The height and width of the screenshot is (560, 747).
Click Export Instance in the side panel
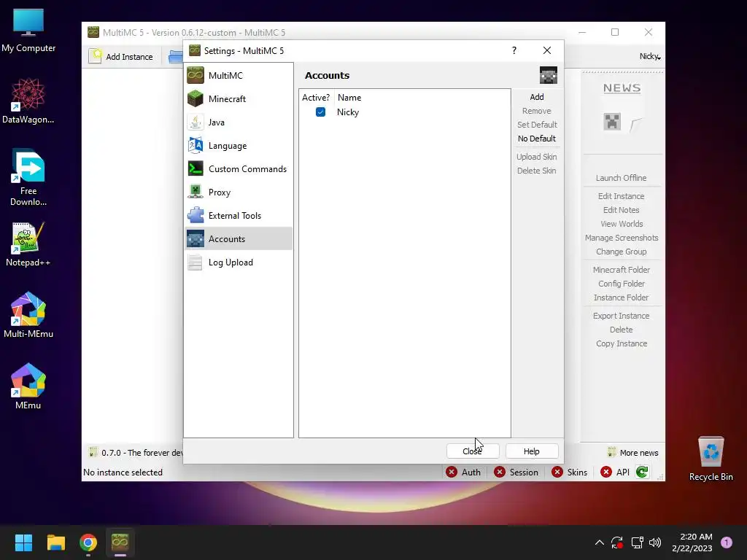621,315
